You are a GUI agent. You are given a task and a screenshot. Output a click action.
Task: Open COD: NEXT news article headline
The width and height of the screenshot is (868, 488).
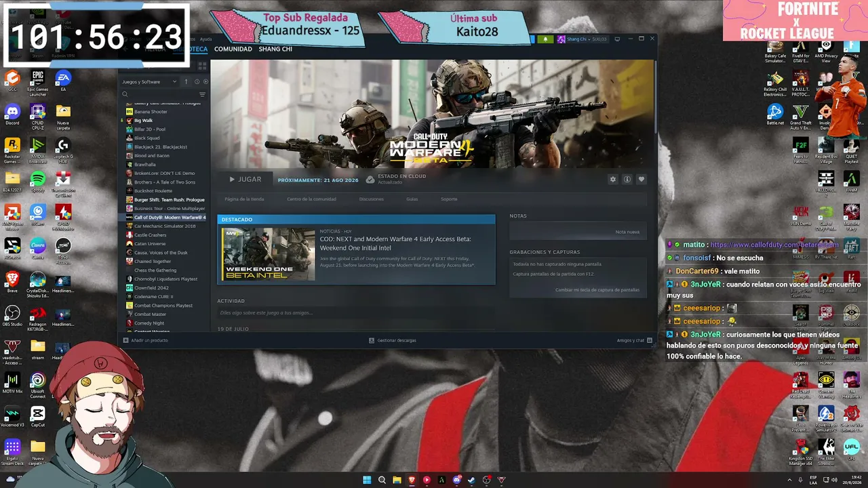pos(395,243)
